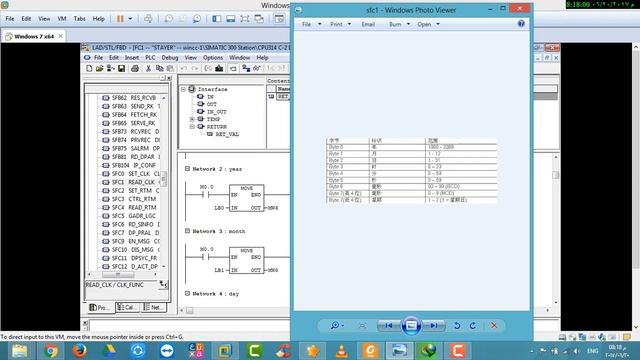Click the block list vertical scrollbar thumb
The width and height of the screenshot is (640, 360).
(164, 178)
